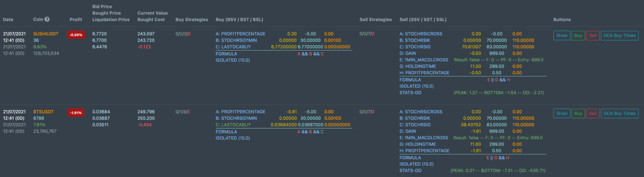Select BTSUSDT's 1MIN_MACDLCROSS sell strategy row
This screenshot has width=644, height=177.
(x=473, y=138)
